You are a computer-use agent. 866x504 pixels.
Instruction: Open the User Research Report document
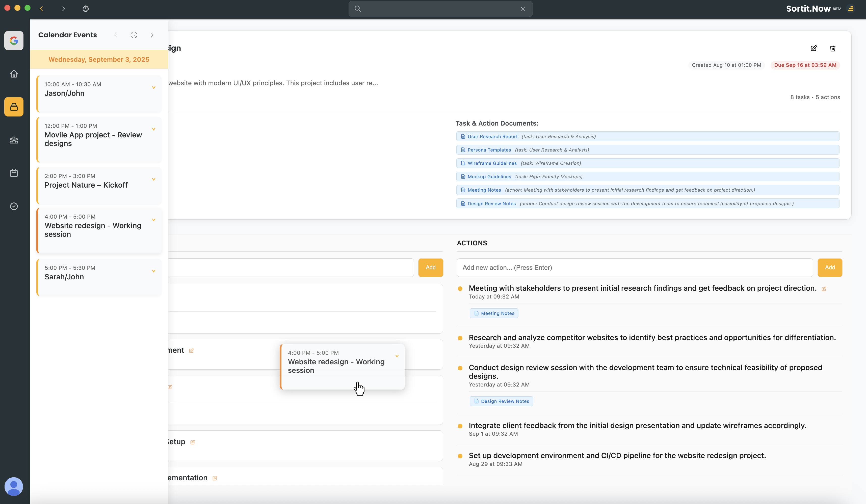click(492, 137)
